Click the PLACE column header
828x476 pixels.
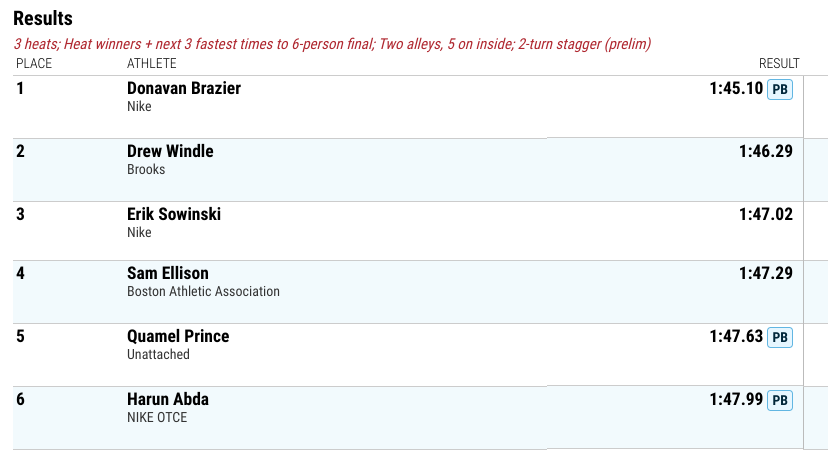pos(34,63)
